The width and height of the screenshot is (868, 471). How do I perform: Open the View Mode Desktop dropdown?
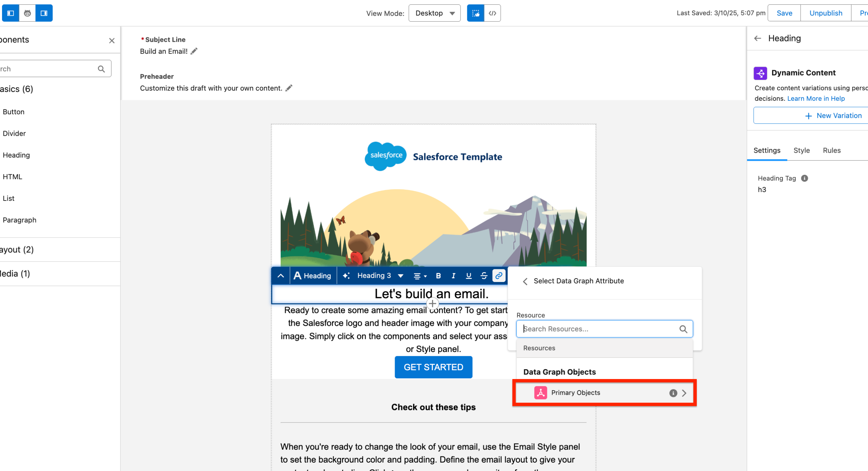pyautogui.click(x=434, y=13)
